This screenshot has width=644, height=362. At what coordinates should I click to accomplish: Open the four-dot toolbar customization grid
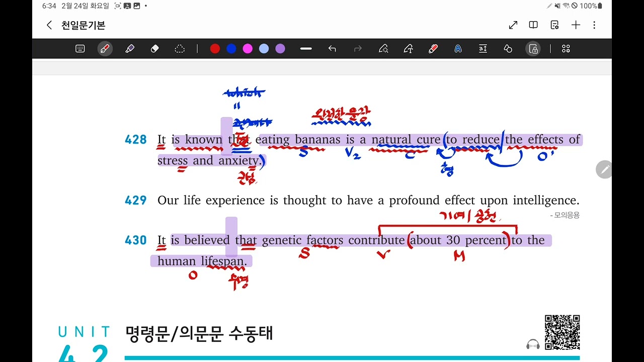tap(566, 49)
